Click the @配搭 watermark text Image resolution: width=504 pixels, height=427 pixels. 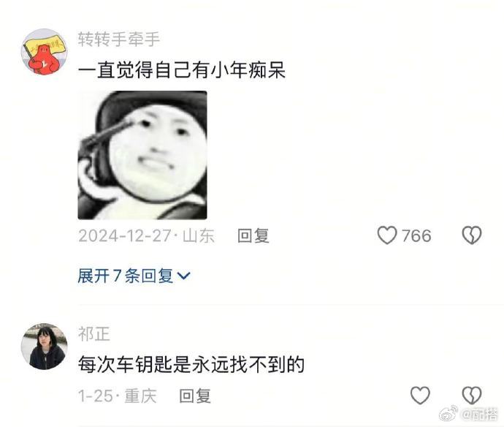point(479,415)
